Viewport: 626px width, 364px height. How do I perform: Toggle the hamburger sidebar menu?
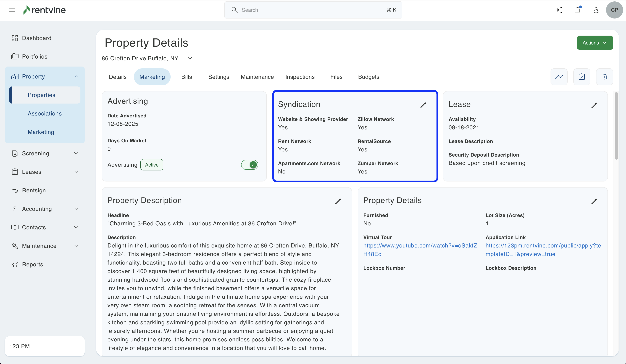tap(12, 10)
